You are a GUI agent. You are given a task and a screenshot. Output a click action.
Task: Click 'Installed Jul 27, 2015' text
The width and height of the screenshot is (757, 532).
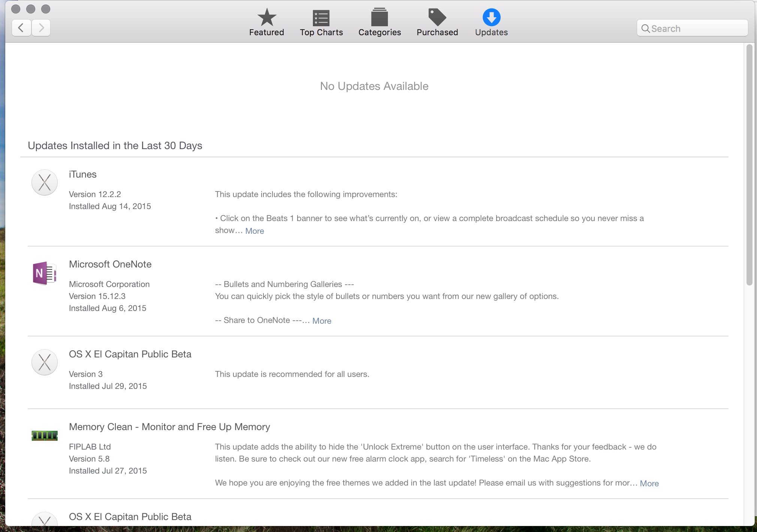[x=108, y=471]
